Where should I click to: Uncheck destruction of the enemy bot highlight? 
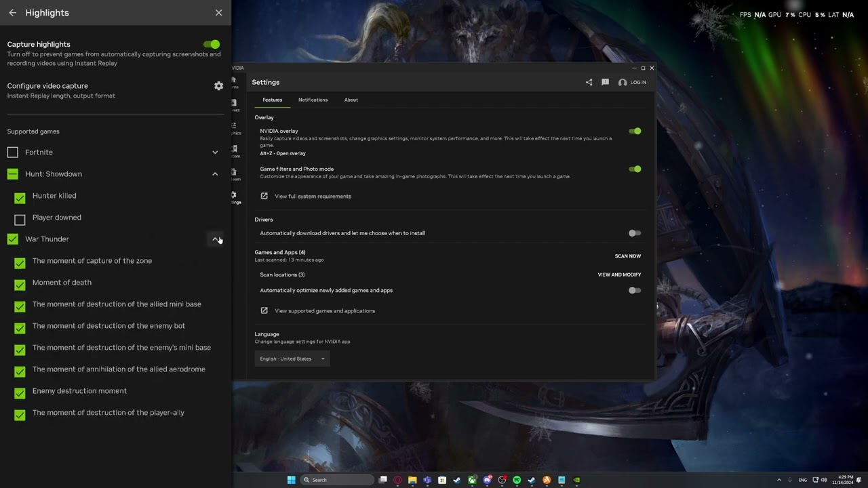click(x=20, y=328)
